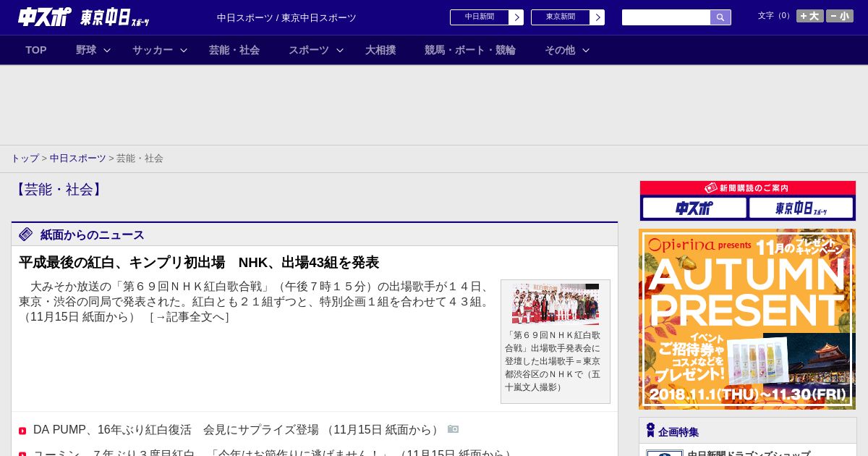
Task: Expand the スポーツ dropdown chevron
Action: (x=340, y=50)
